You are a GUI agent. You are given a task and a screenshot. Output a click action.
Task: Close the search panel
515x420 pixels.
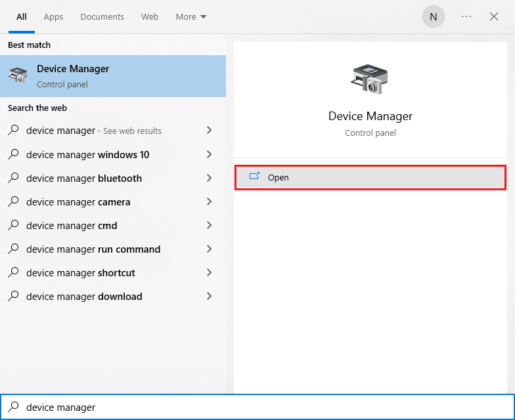494,16
